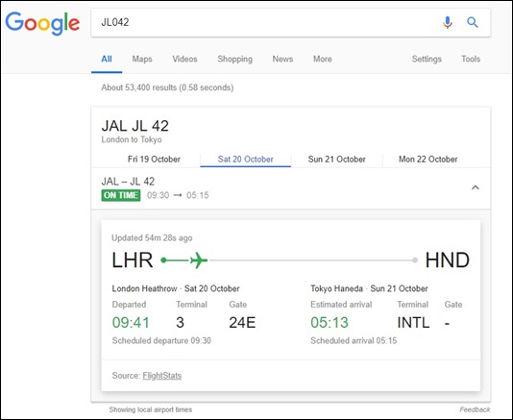Click the JAL – JL 42 row title

click(x=128, y=182)
